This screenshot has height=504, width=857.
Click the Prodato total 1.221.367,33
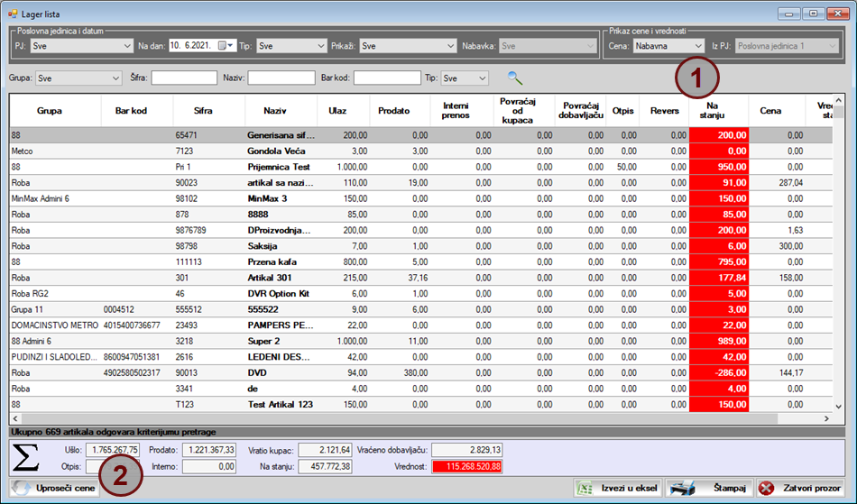tap(209, 450)
